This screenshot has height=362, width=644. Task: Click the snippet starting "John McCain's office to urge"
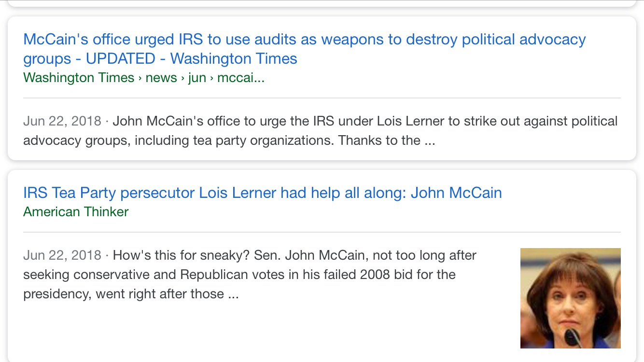(320, 130)
